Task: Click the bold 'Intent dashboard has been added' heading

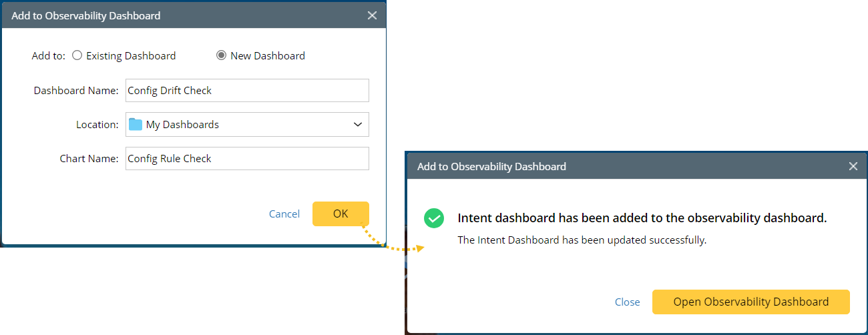Action: (x=642, y=218)
